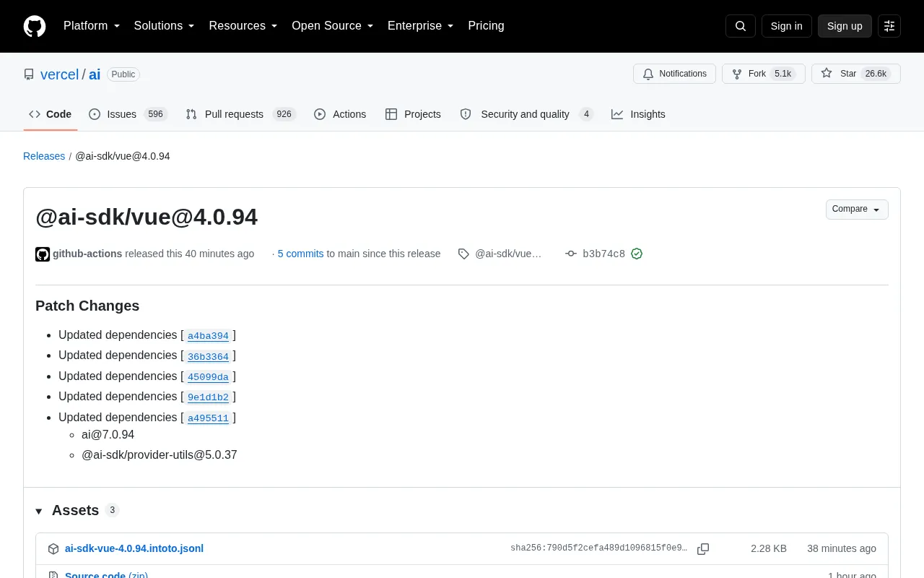
Task: Open Security and quality tab
Action: 527,114
